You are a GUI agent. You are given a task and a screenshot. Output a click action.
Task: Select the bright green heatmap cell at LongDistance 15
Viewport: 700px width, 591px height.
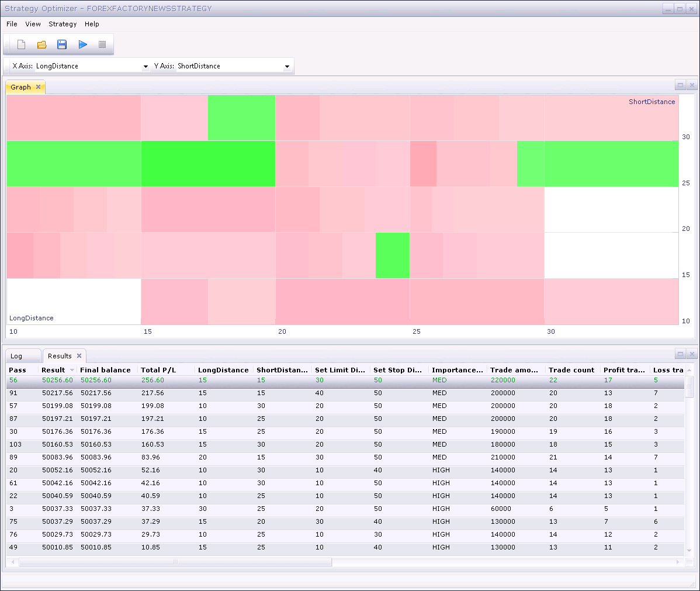click(x=208, y=164)
